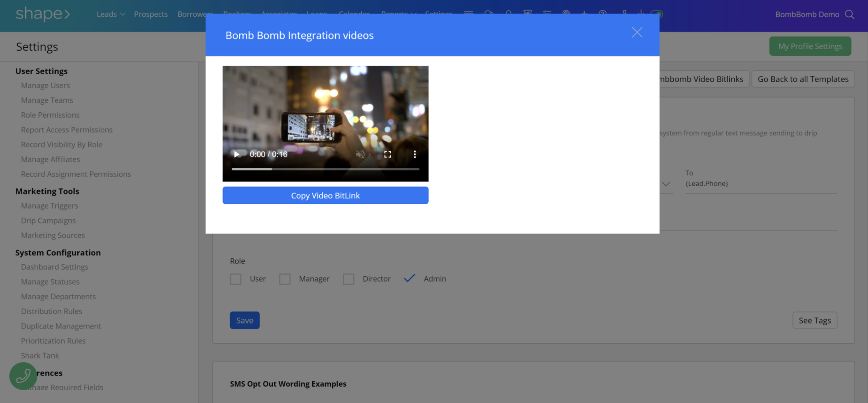Viewport: 868px width, 403px height.
Task: Open BombBomb Demo account menu
Action: coord(807,14)
